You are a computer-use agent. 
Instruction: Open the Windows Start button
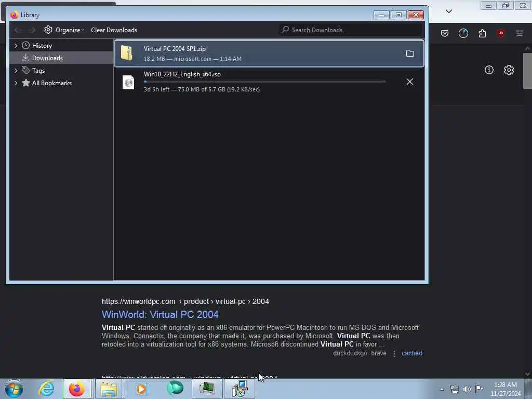pyautogui.click(x=14, y=389)
